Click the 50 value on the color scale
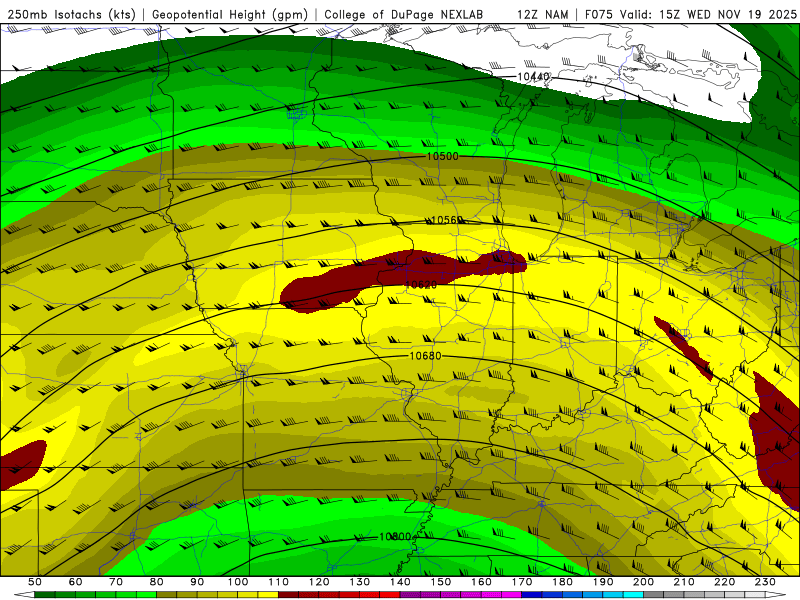 click(34, 582)
